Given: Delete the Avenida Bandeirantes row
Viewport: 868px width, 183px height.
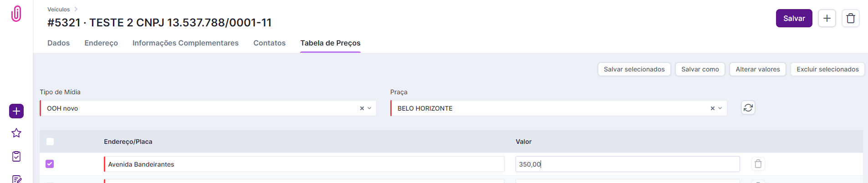Looking at the screenshot, I should tap(758, 164).
